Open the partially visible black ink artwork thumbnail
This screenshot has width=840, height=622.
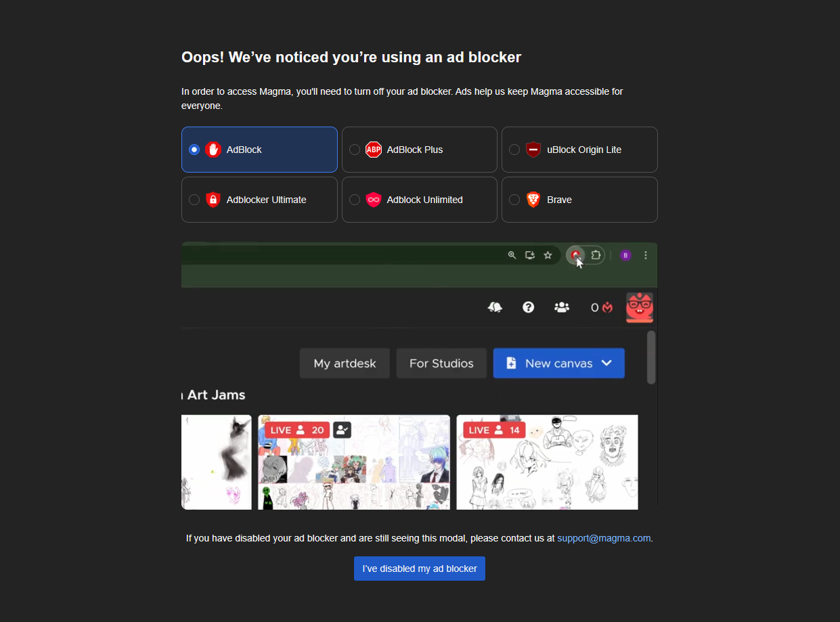click(x=217, y=462)
